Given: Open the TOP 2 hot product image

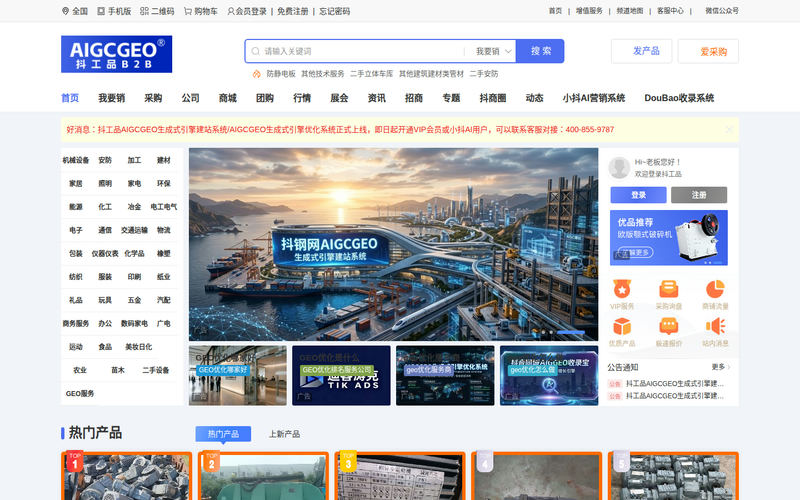Looking at the screenshot, I should point(263,477).
